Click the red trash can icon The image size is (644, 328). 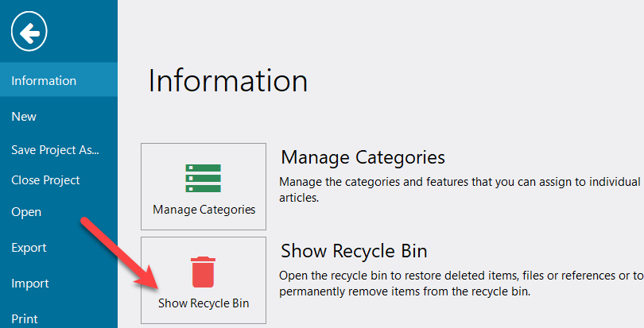click(x=203, y=272)
